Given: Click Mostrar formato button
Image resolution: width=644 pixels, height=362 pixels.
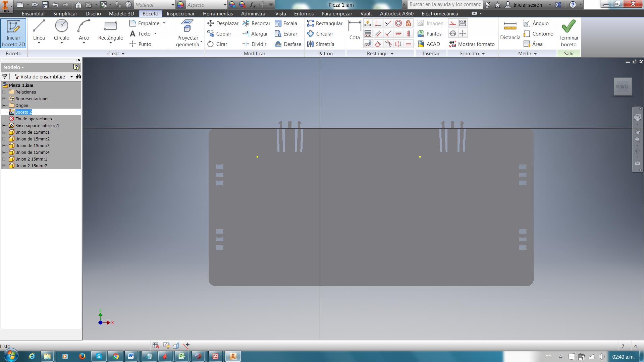Looking at the screenshot, I should pyautogui.click(x=472, y=44).
